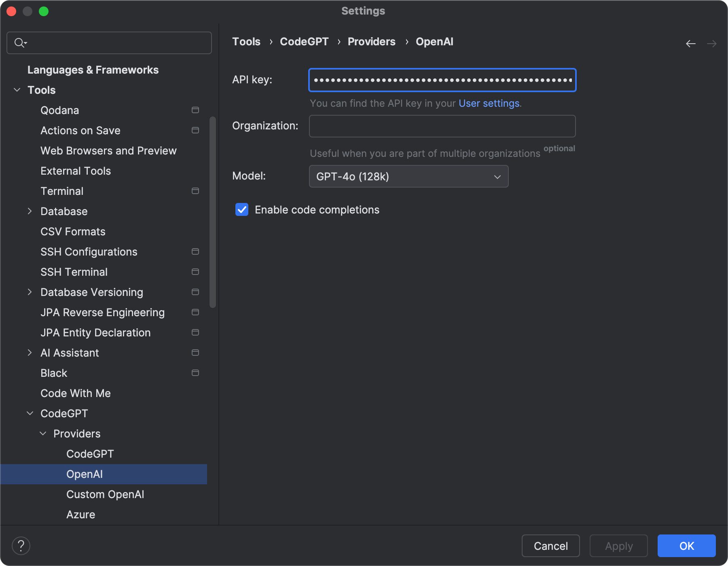This screenshot has width=728, height=566.
Task: Collapse the Providers tree node
Action: (x=43, y=433)
